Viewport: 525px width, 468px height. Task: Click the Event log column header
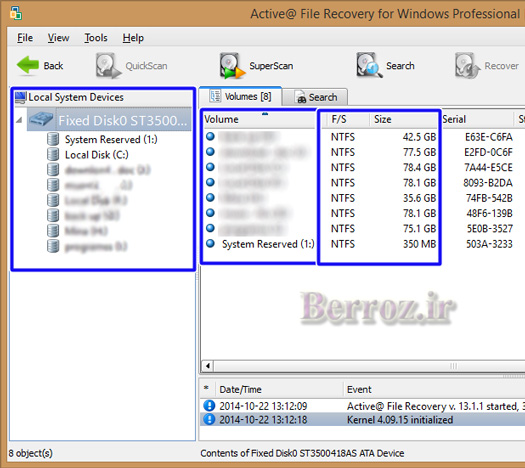point(434,389)
